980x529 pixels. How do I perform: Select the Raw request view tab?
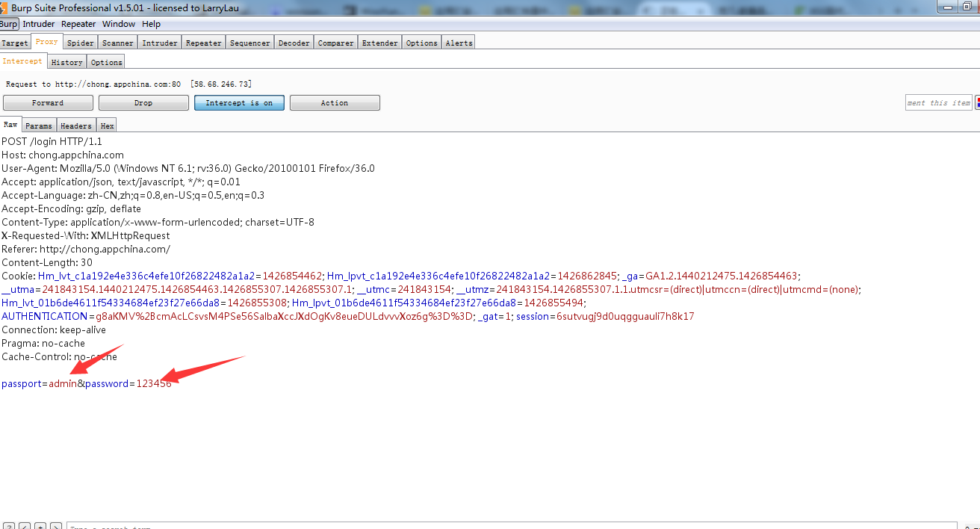[x=11, y=125]
